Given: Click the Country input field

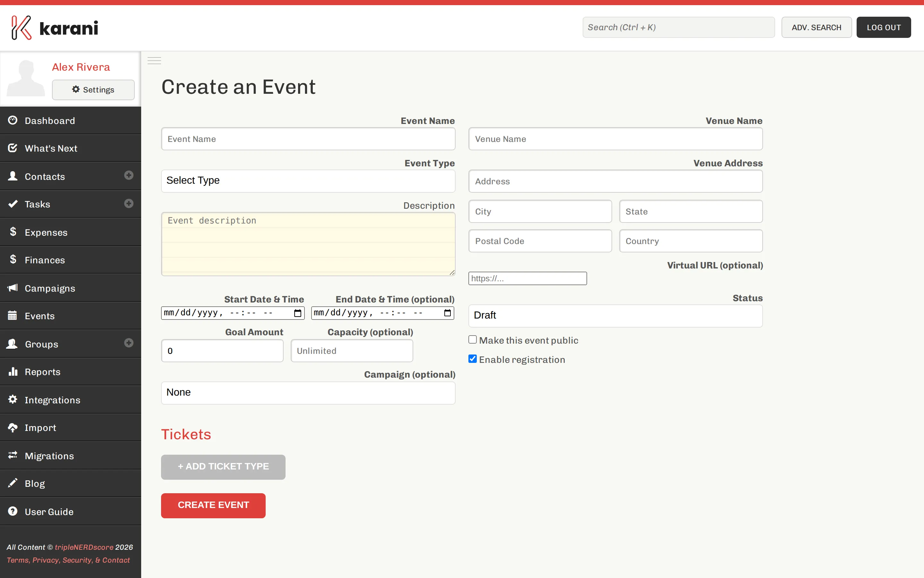Looking at the screenshot, I should (691, 241).
